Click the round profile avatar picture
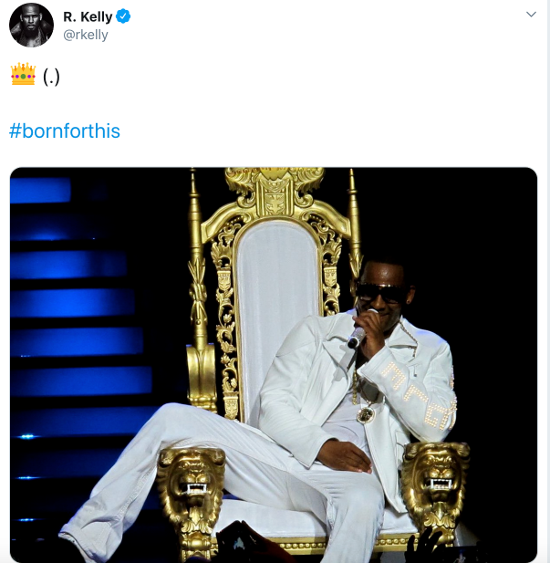 [x=32, y=25]
